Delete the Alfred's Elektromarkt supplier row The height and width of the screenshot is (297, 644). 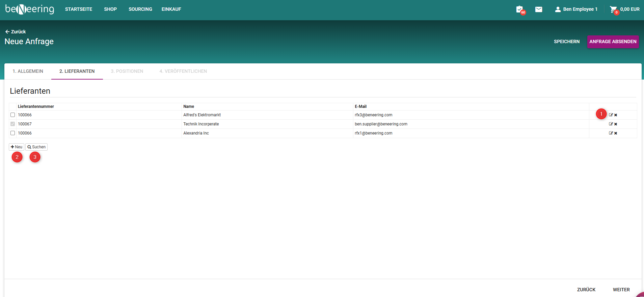click(x=616, y=115)
